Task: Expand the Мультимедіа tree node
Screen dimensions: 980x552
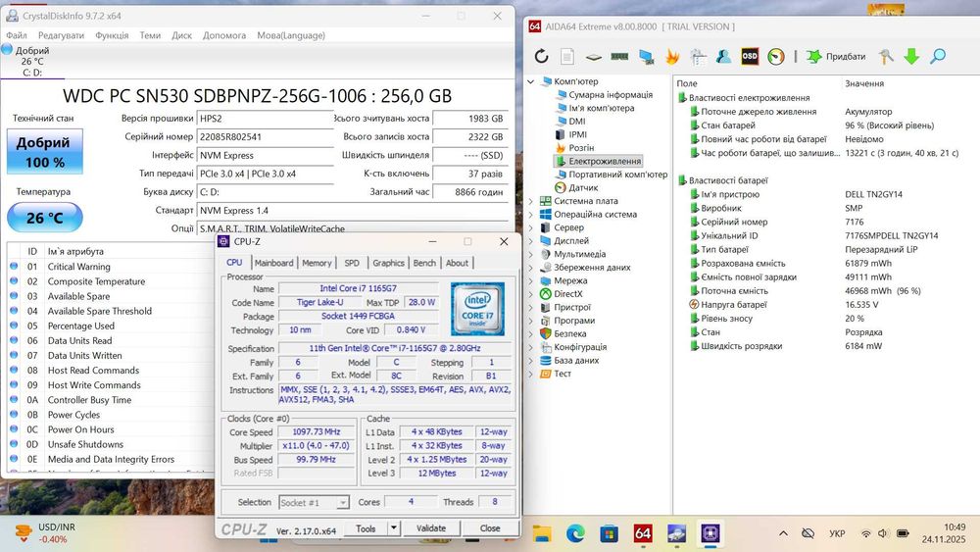Action: click(x=530, y=254)
